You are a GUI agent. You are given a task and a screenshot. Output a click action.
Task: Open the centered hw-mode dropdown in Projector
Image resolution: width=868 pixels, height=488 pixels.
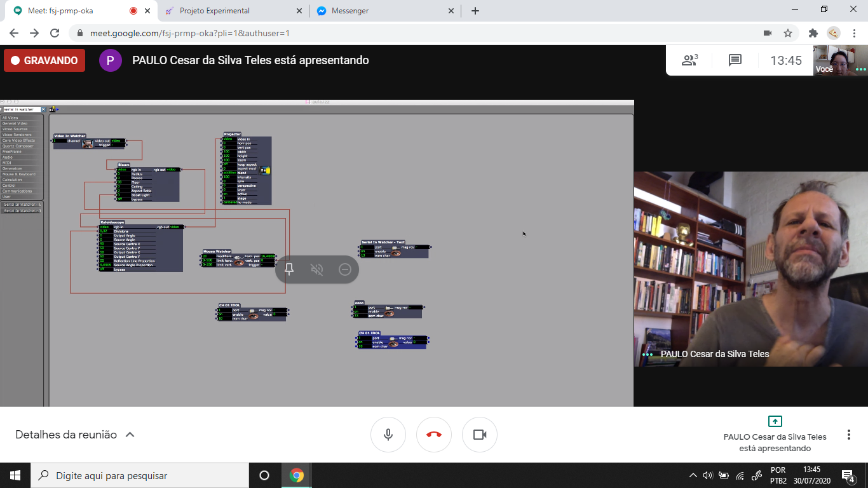click(229, 202)
